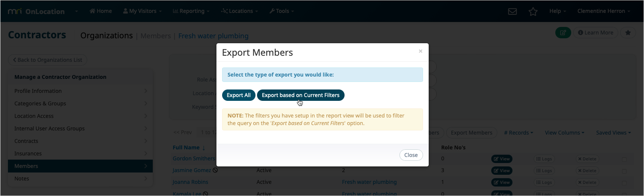The image size is (644, 196).
Task: Open the View Columns dropdown
Action: point(564,133)
